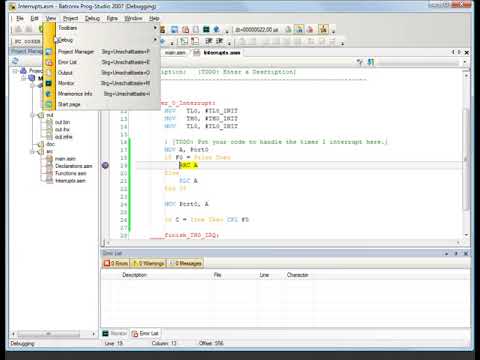Open Interrupts.asm in the project tree

70,181
